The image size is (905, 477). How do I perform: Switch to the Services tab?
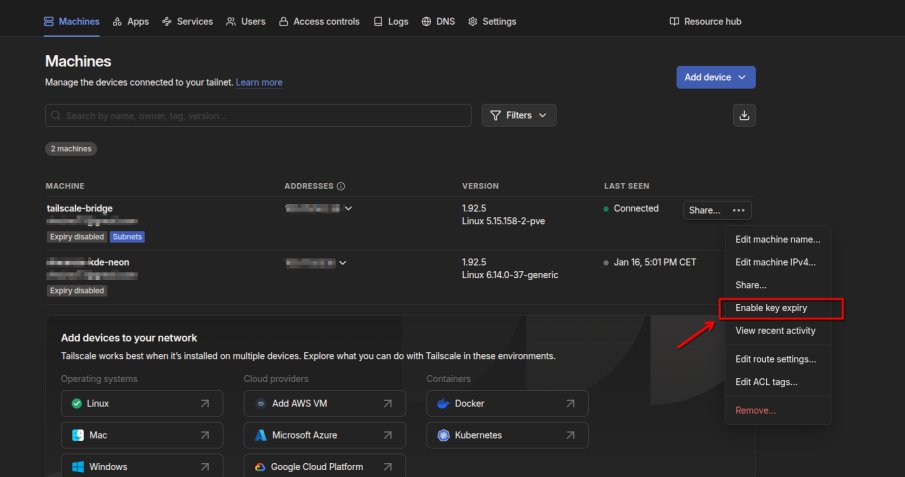tap(188, 21)
